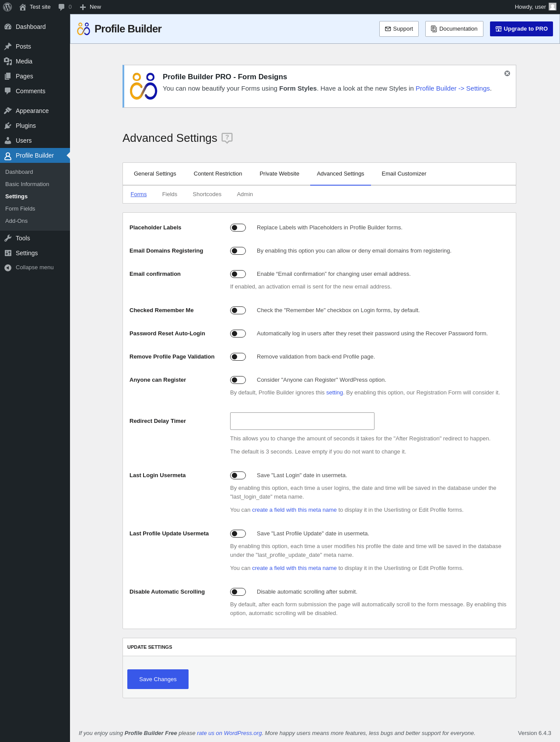Follow the Profile Builder -> Settings link
This screenshot has width=560, height=742.
tap(453, 88)
